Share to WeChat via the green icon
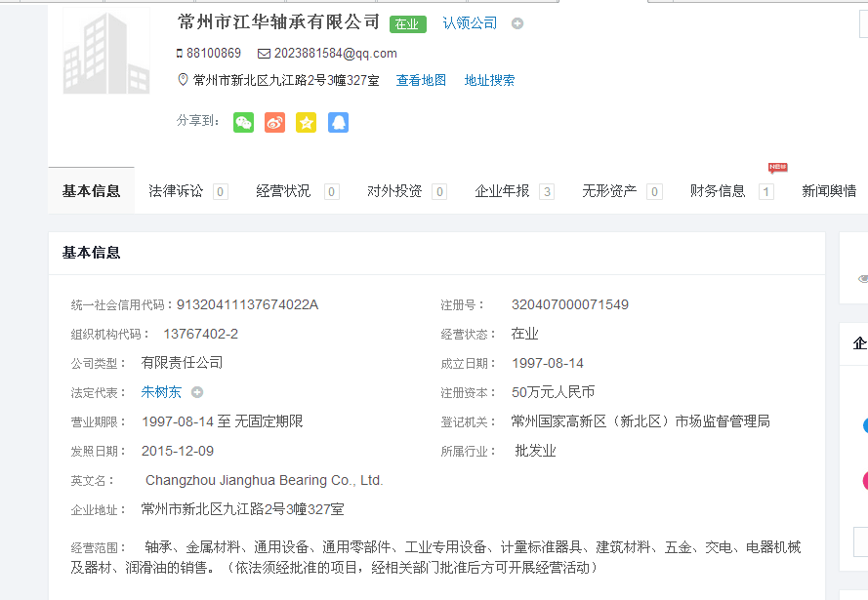Screen dimensions: 868x600 tap(243, 123)
